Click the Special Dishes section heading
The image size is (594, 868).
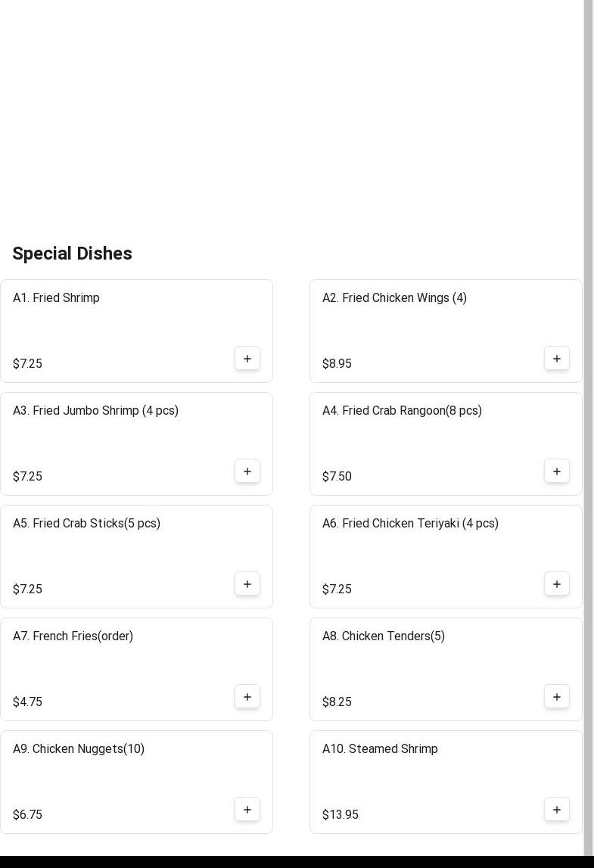(x=73, y=254)
